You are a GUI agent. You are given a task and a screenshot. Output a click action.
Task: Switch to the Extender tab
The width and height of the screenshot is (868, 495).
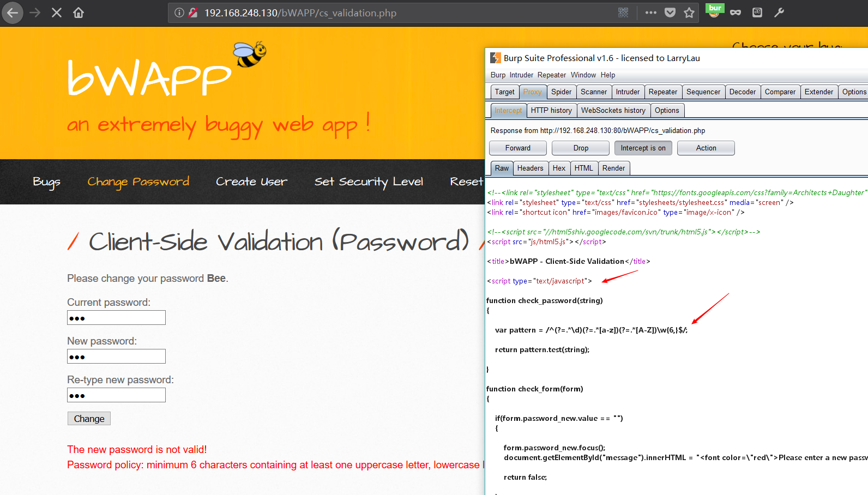(819, 92)
